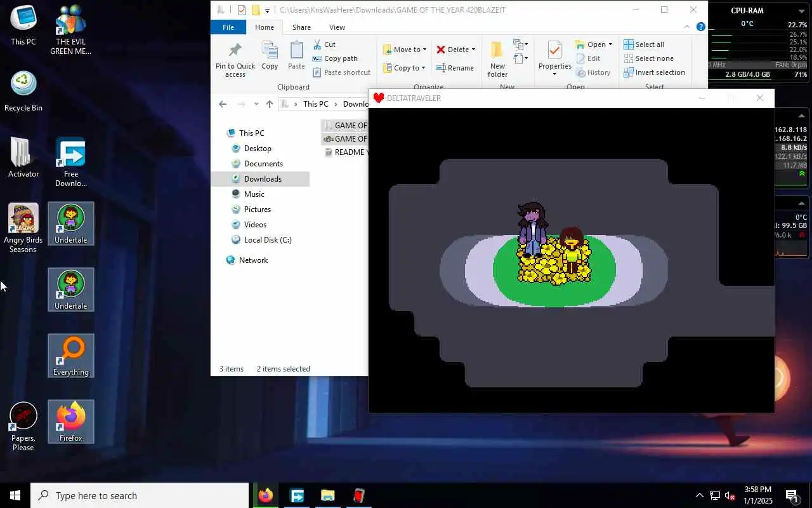Cut the selected files
This screenshot has height=508, width=812.
click(x=324, y=44)
